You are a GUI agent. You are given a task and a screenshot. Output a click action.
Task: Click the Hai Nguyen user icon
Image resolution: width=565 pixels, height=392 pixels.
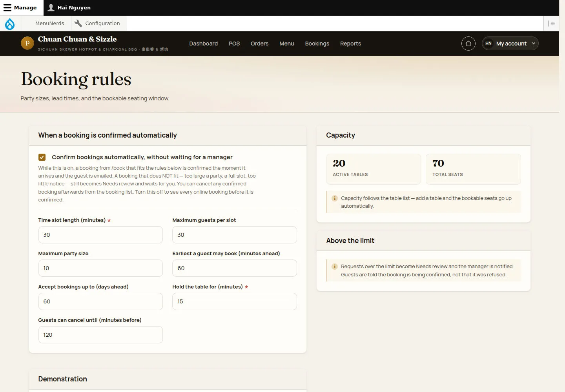51,7
